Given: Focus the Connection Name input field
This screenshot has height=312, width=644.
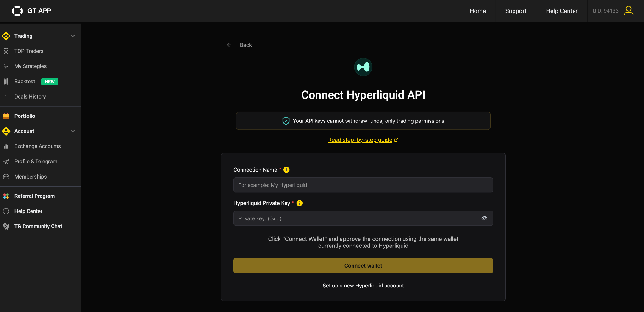Looking at the screenshot, I should pyautogui.click(x=363, y=185).
